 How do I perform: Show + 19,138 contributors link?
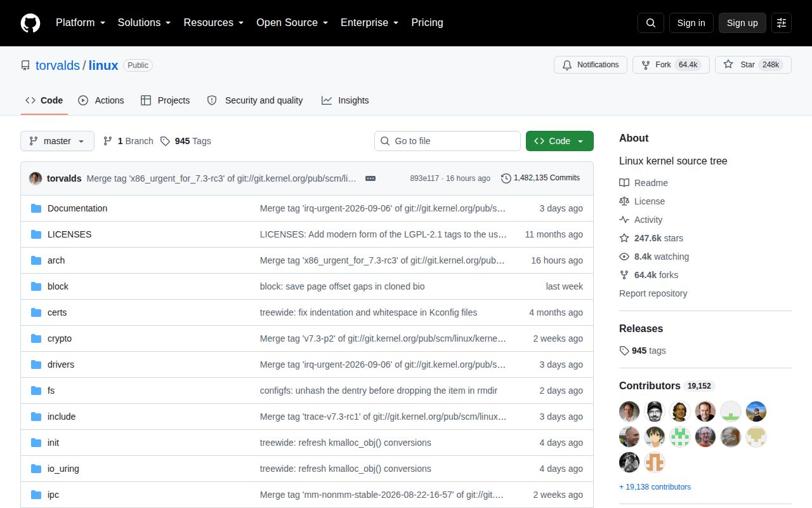coord(655,487)
